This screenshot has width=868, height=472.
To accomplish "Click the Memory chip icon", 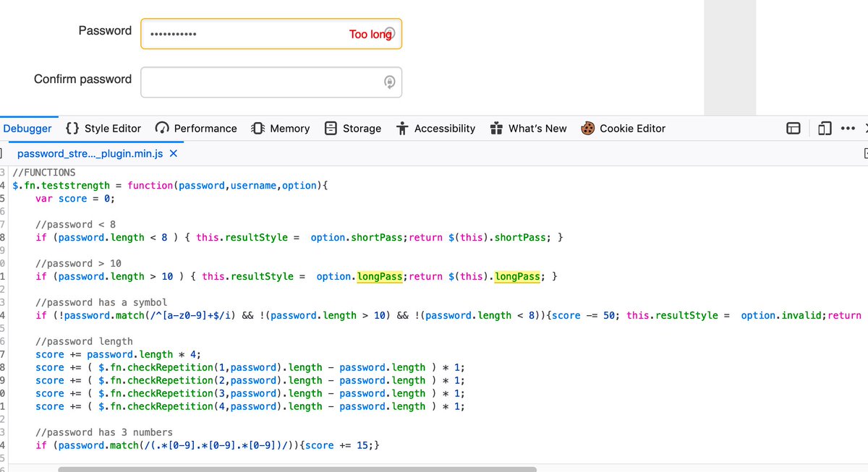I will tap(258, 128).
